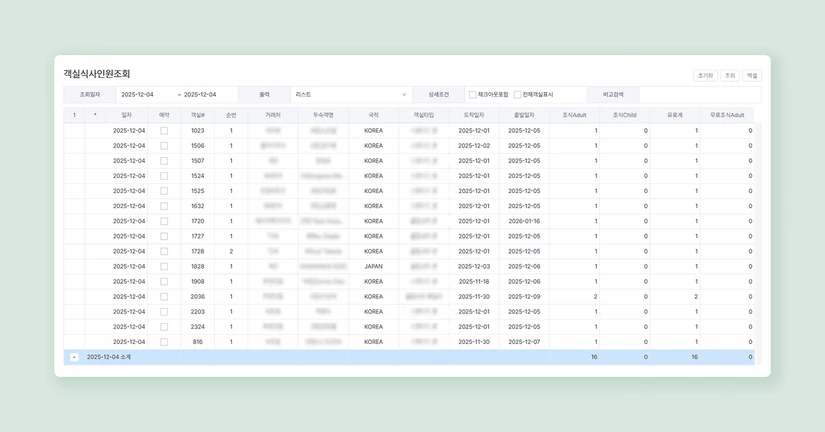
Task: Sort by 조식Adult column header
Action: tap(574, 115)
